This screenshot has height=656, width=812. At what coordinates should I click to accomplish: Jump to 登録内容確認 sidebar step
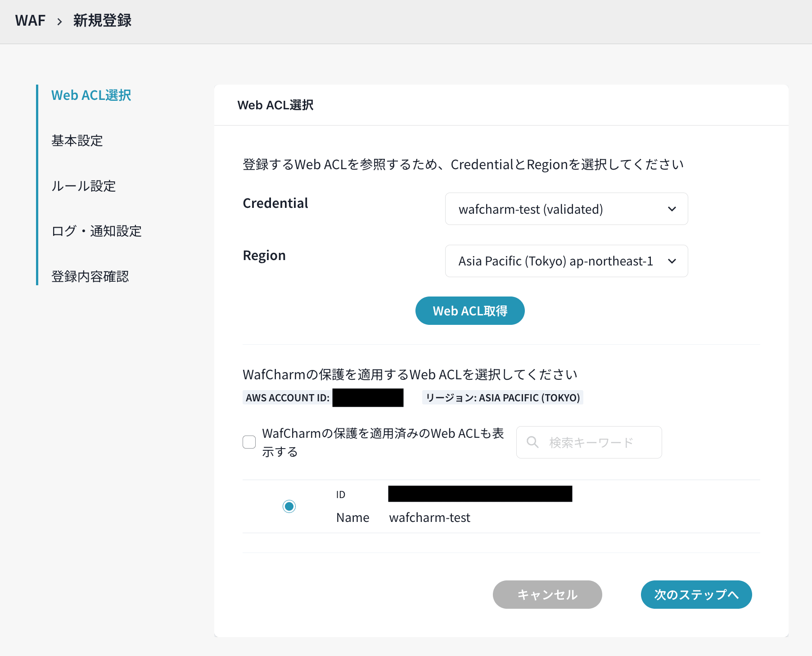[x=90, y=276]
